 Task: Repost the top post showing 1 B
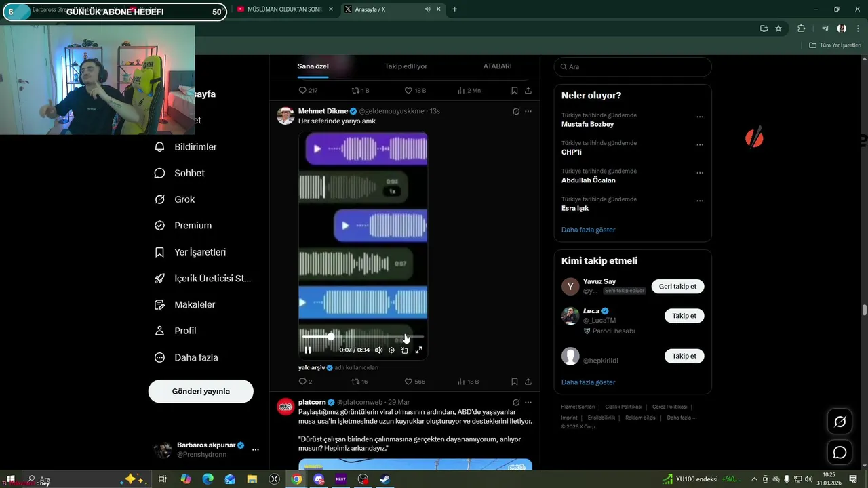(360, 90)
